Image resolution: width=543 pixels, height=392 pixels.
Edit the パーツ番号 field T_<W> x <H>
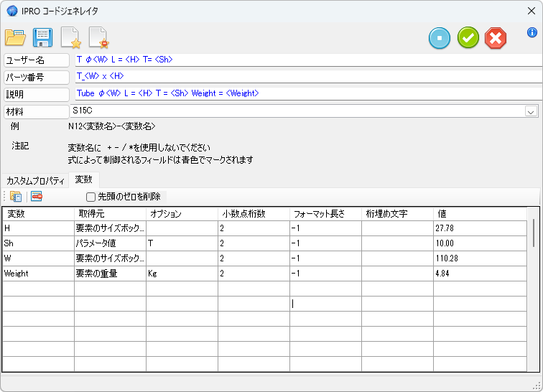pos(309,77)
